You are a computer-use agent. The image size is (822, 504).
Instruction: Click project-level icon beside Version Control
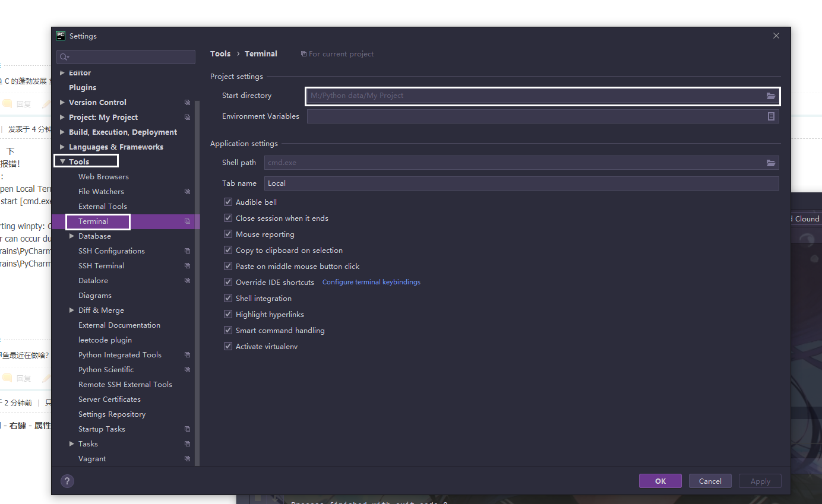coord(187,103)
